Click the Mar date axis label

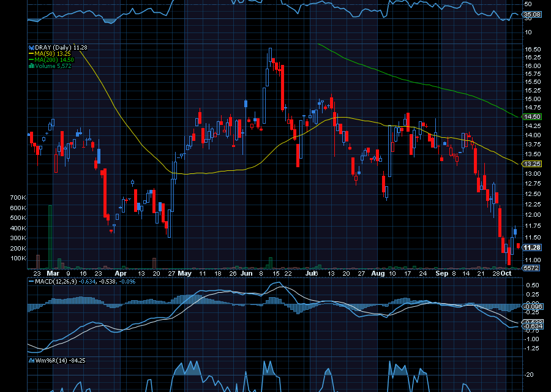53,273
